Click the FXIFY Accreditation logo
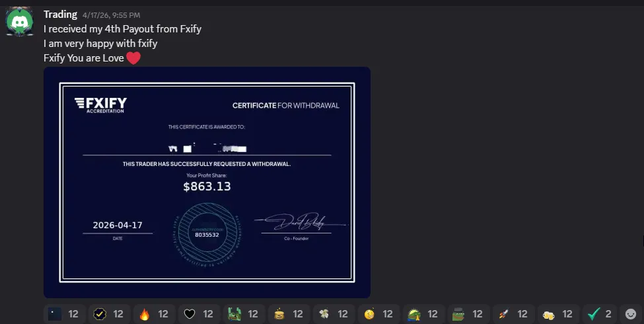 pos(100,105)
